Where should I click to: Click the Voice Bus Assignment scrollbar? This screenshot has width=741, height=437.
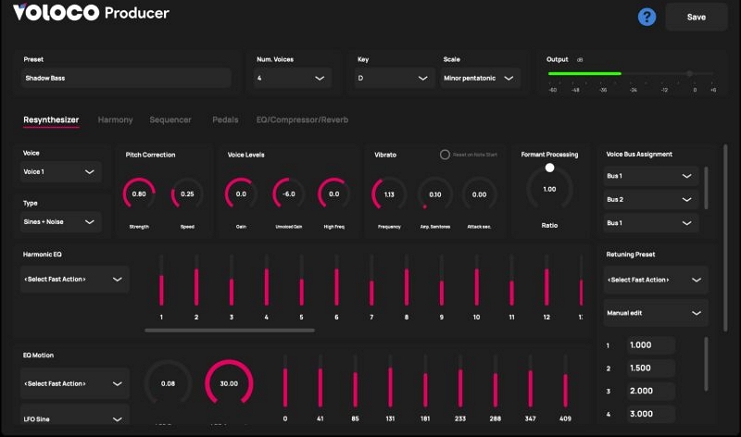tap(707, 188)
